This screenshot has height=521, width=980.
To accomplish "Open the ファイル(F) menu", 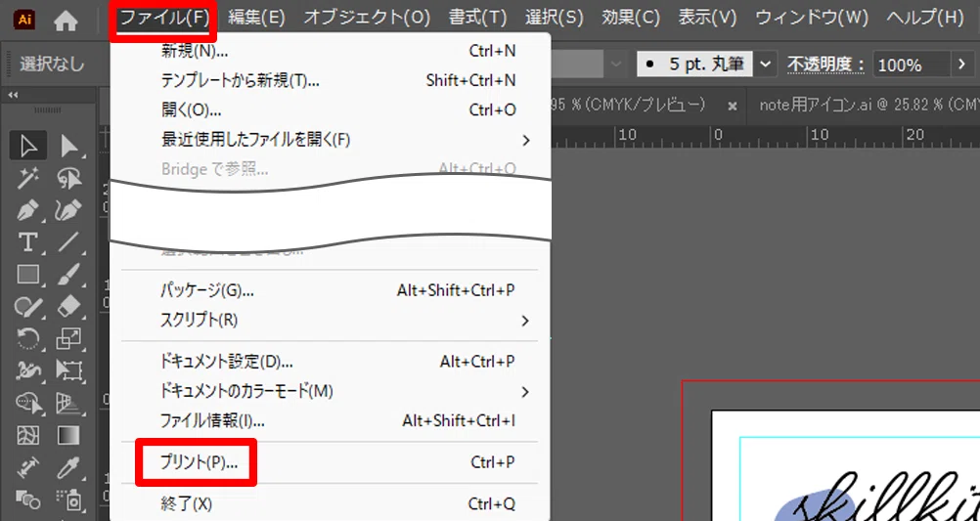I will pos(163,18).
